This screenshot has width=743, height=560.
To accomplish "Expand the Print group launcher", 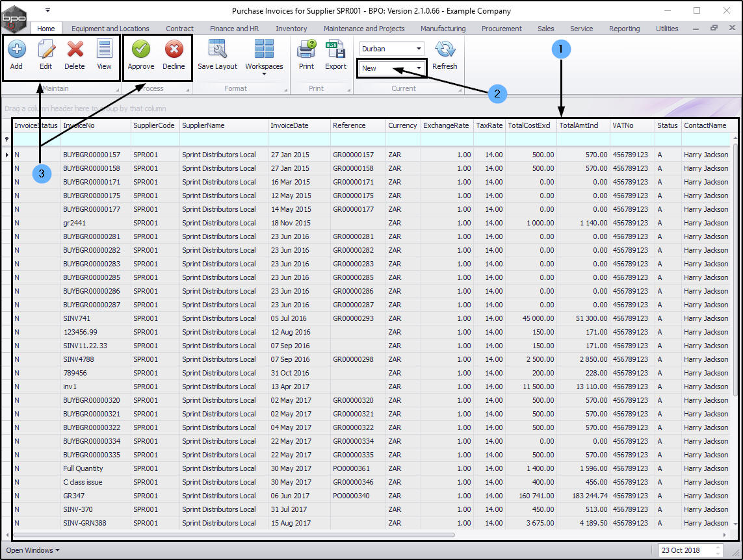I will pyautogui.click(x=349, y=90).
